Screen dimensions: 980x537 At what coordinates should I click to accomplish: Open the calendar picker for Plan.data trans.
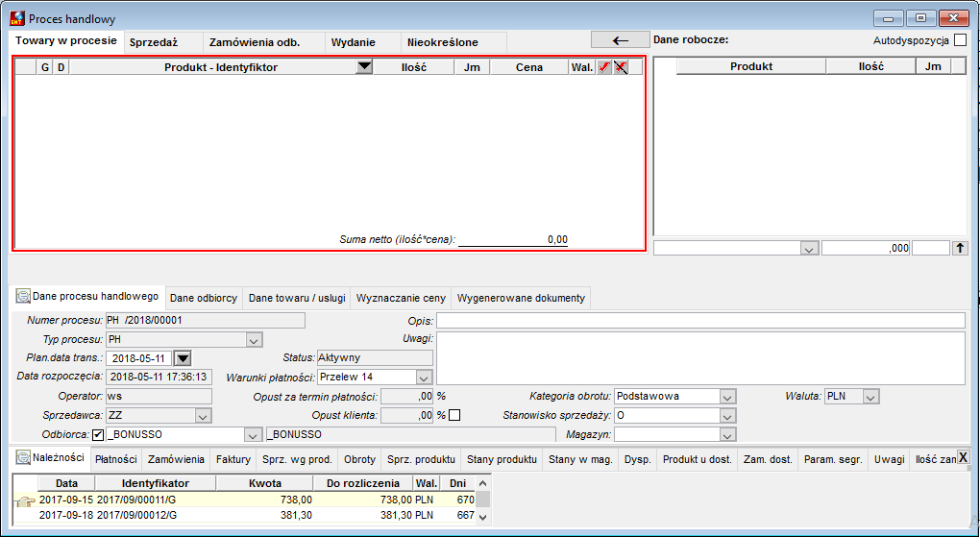click(x=182, y=358)
